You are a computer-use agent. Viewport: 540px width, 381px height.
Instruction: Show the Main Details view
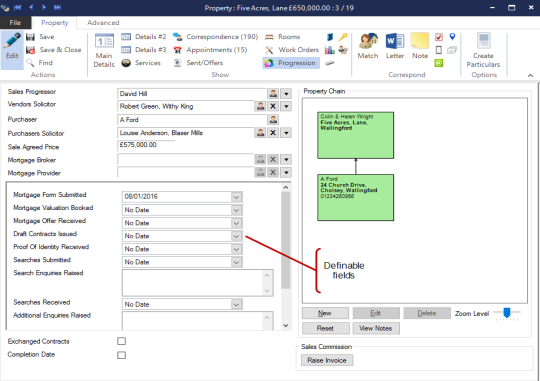[104, 50]
